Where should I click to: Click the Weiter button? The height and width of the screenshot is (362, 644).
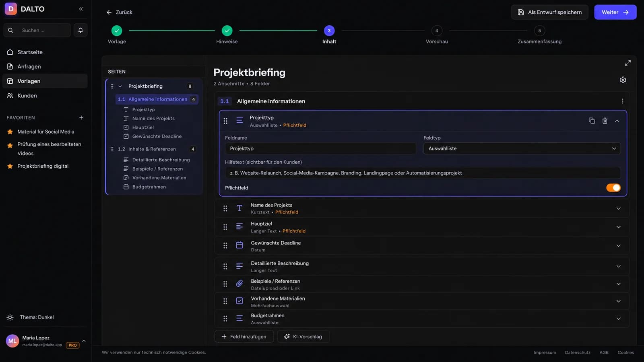615,12
